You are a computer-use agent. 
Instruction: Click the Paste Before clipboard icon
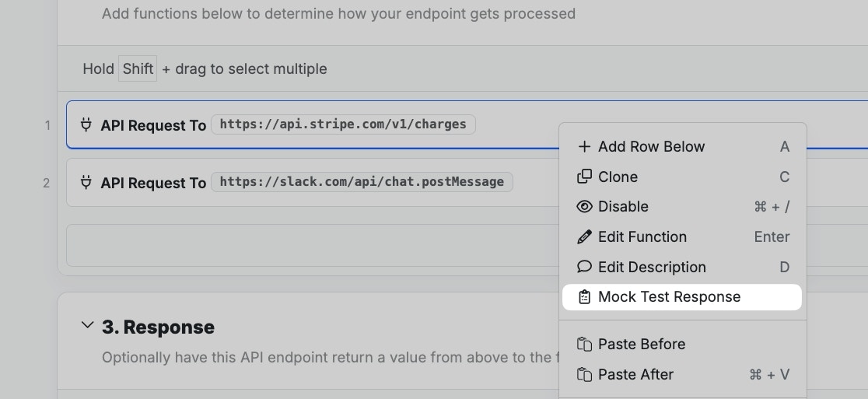tap(584, 344)
